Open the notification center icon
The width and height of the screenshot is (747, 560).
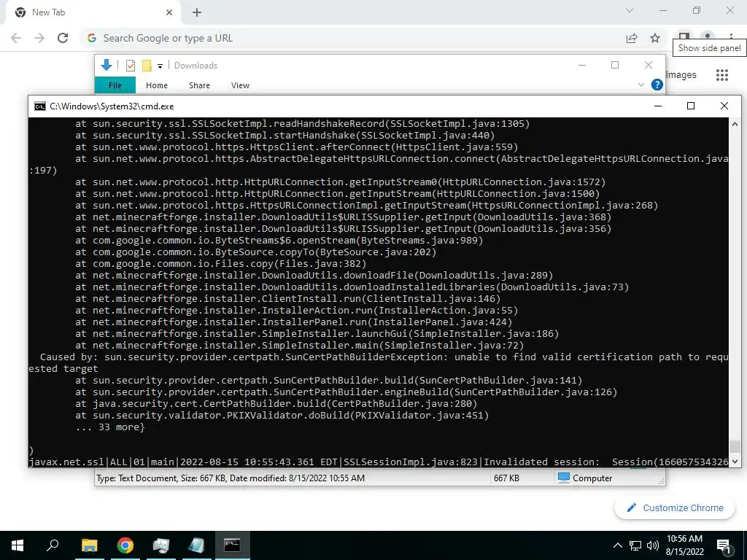coord(724,546)
